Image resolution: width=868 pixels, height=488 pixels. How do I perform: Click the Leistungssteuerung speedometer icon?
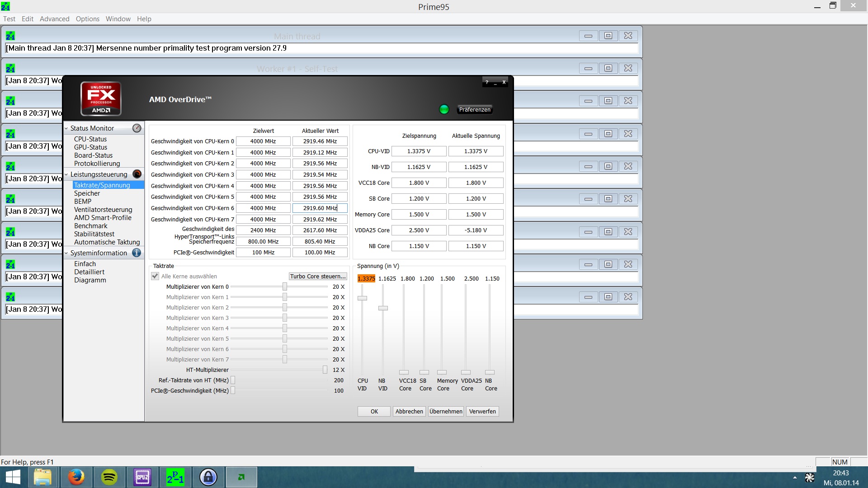pos(137,174)
